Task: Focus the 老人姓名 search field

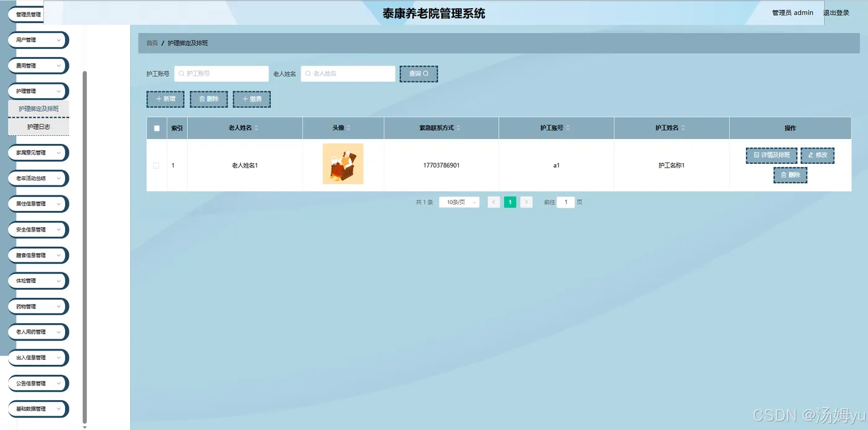Action: pyautogui.click(x=348, y=74)
